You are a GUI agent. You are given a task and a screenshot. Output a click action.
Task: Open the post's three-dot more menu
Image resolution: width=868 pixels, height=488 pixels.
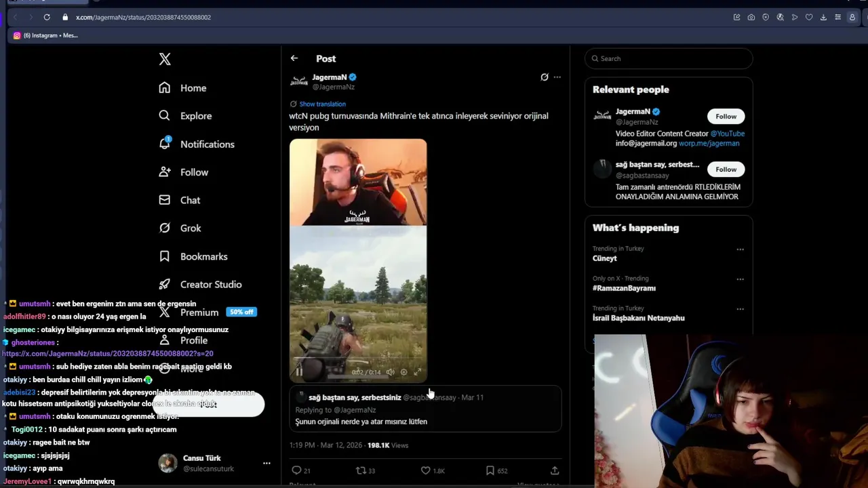pyautogui.click(x=557, y=77)
